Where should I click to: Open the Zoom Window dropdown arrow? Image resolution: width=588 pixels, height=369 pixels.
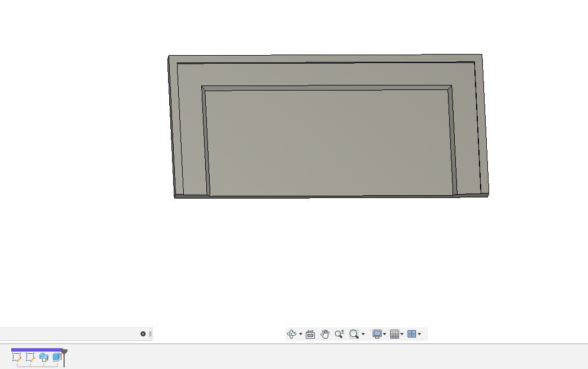(x=363, y=334)
